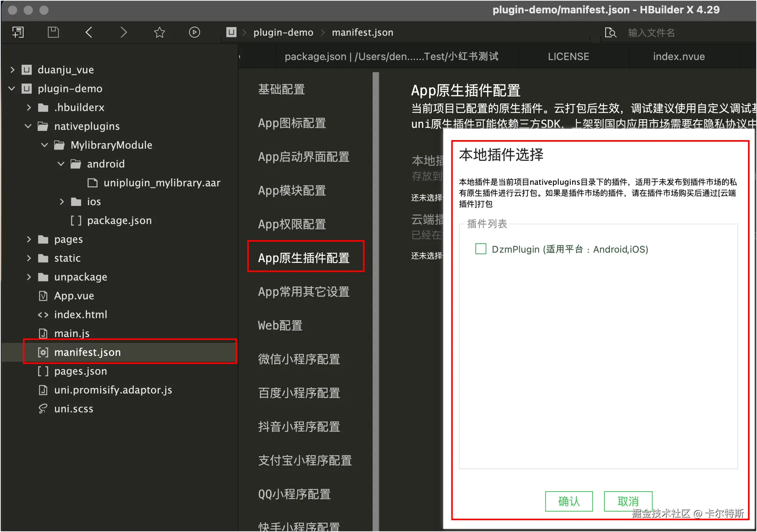This screenshot has height=532, width=757.
Task: Collapse the nativeplugins folder
Action: pyautogui.click(x=28, y=126)
